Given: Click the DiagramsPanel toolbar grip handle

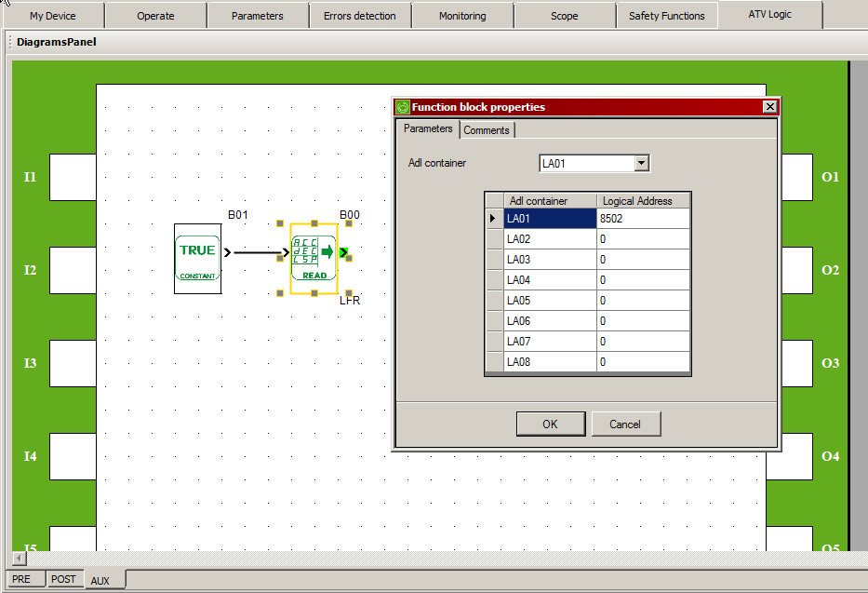Looking at the screenshot, I should point(10,42).
